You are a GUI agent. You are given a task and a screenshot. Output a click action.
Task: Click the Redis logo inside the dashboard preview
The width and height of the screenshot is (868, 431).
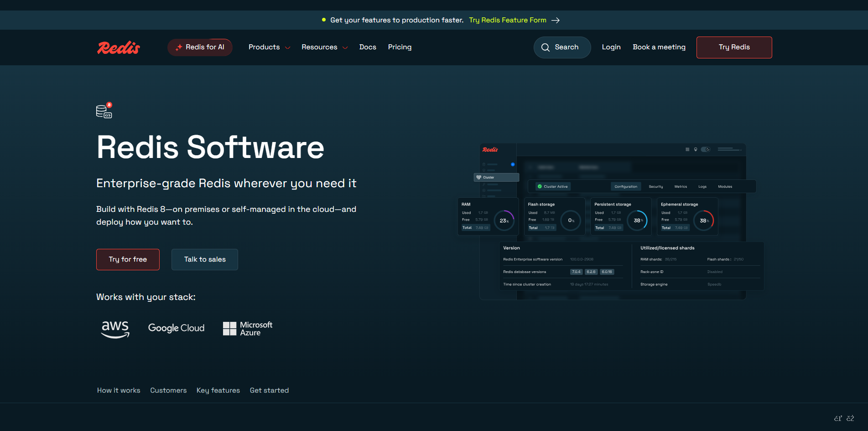coord(490,150)
